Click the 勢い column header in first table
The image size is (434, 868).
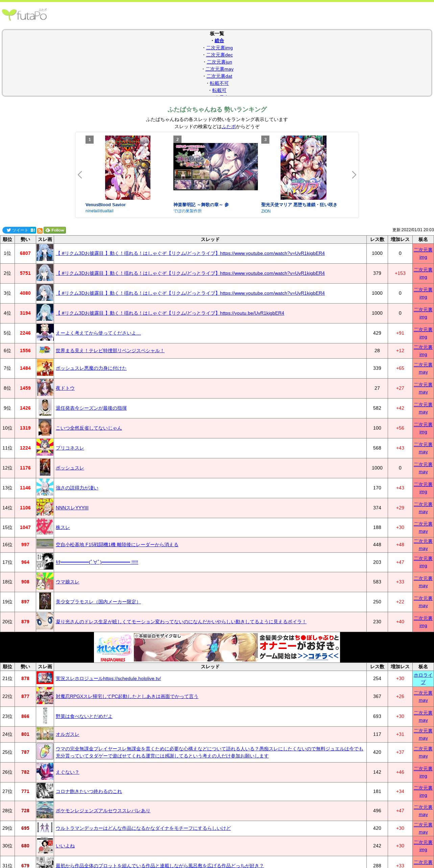click(25, 239)
